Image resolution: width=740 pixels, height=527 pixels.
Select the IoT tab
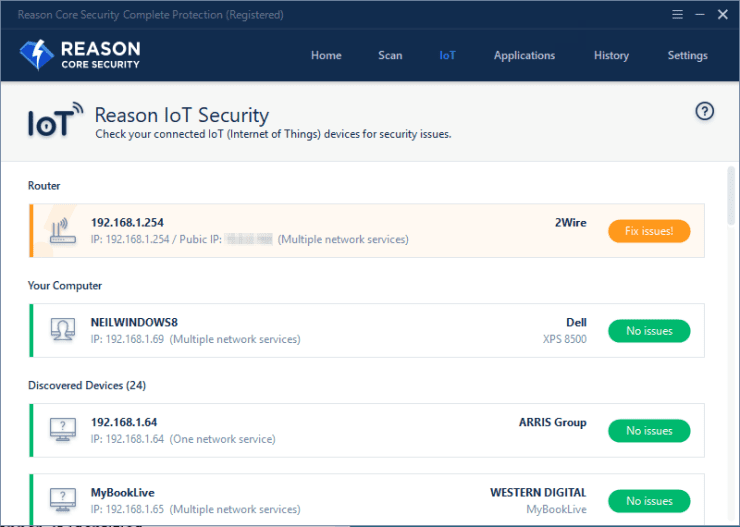click(447, 55)
